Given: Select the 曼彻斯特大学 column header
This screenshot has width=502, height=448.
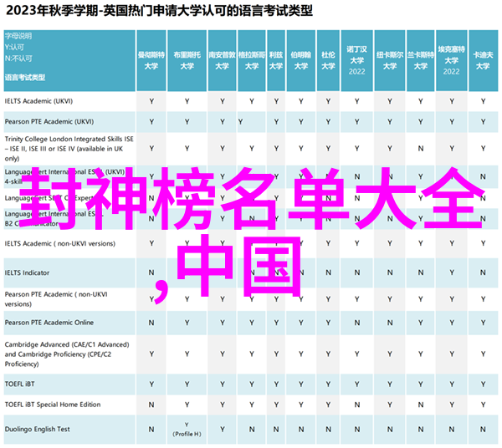Looking at the screenshot, I should [151, 60].
